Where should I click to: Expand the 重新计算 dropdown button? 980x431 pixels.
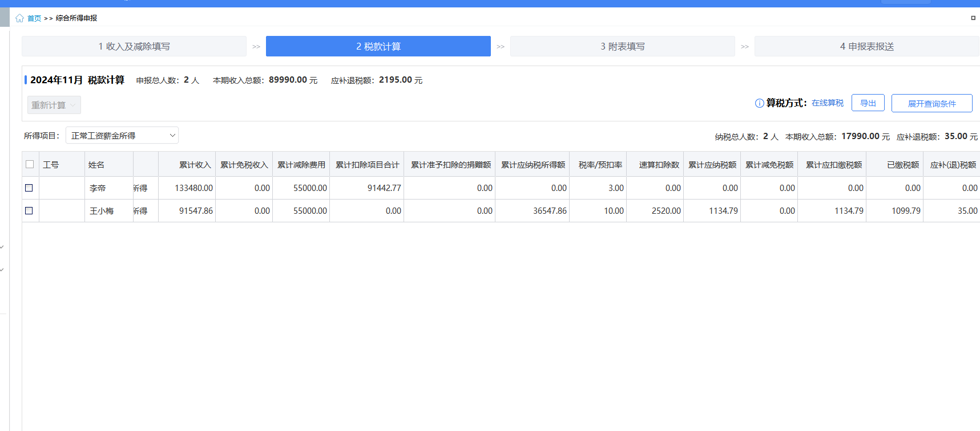click(x=54, y=105)
